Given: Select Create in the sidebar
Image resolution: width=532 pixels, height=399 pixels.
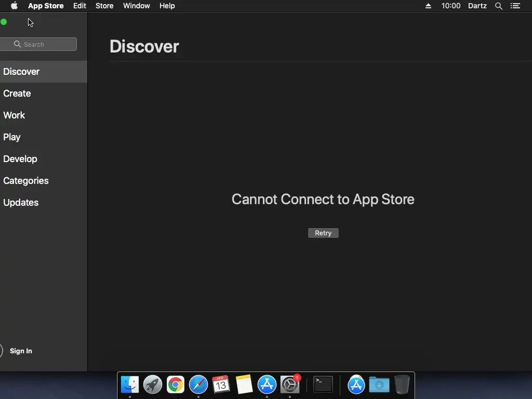Looking at the screenshot, I should tap(44, 94).
